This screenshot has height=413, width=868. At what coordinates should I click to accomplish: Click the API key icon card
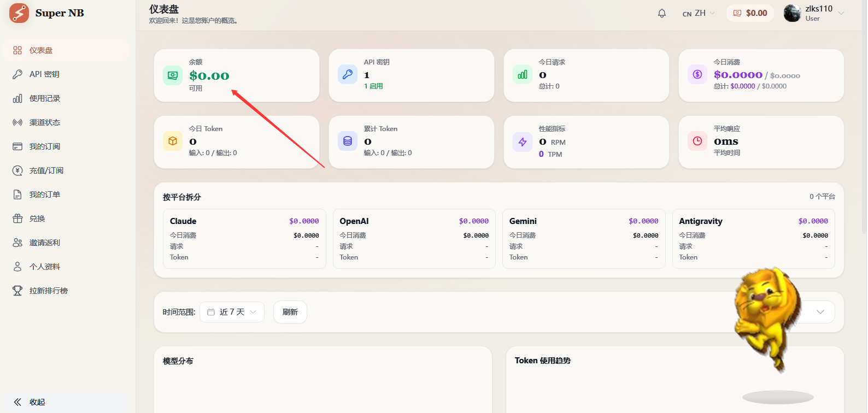pyautogui.click(x=348, y=74)
